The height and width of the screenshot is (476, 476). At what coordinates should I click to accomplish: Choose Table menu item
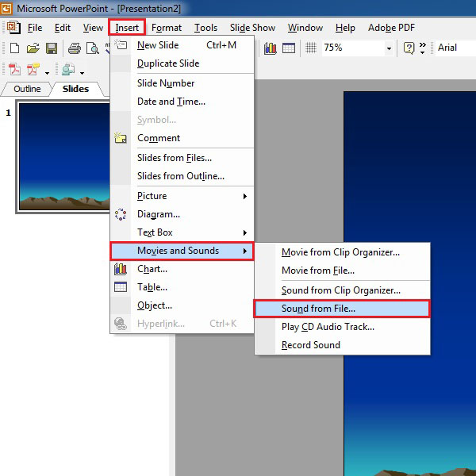tap(182, 287)
